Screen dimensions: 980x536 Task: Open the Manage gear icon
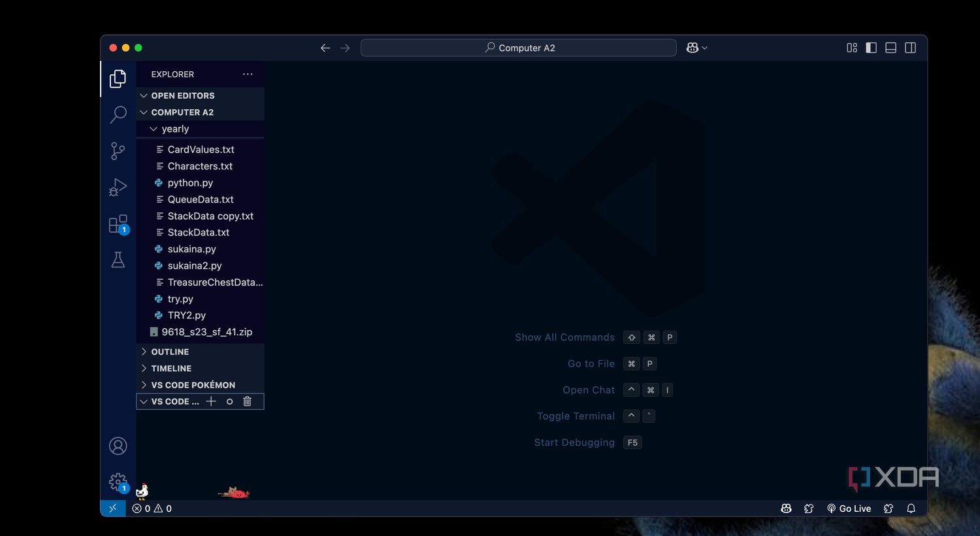118,482
